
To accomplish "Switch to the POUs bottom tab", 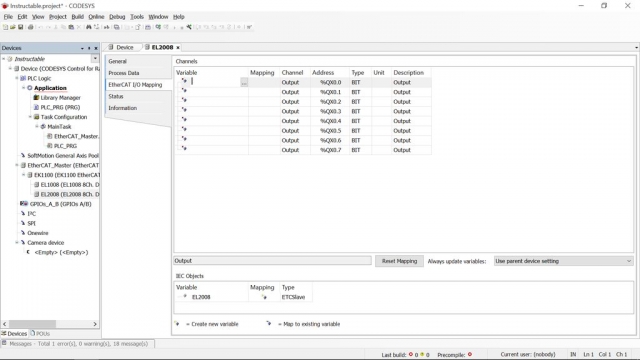I will [x=40, y=333].
